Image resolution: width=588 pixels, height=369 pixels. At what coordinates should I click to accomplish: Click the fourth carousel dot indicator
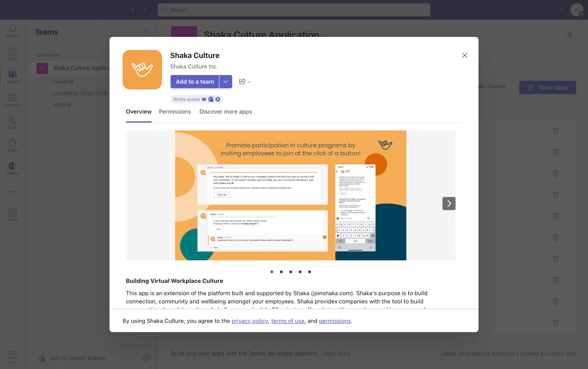click(x=300, y=271)
